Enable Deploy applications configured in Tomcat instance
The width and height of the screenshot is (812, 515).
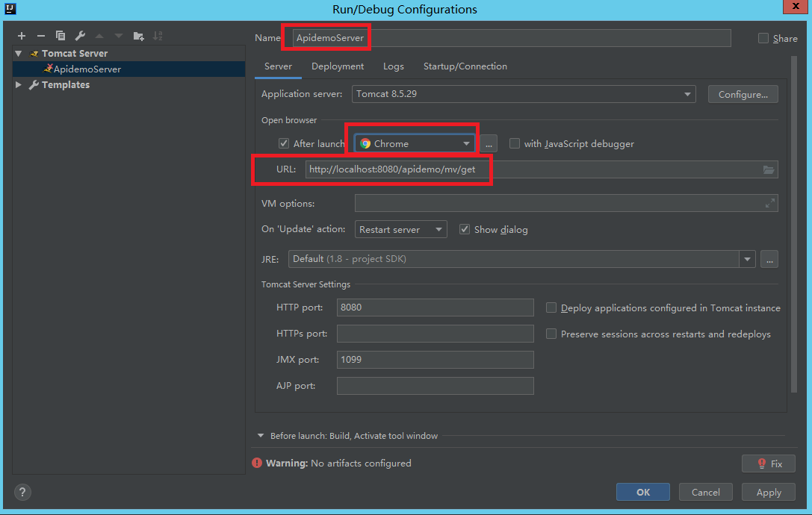[551, 308]
